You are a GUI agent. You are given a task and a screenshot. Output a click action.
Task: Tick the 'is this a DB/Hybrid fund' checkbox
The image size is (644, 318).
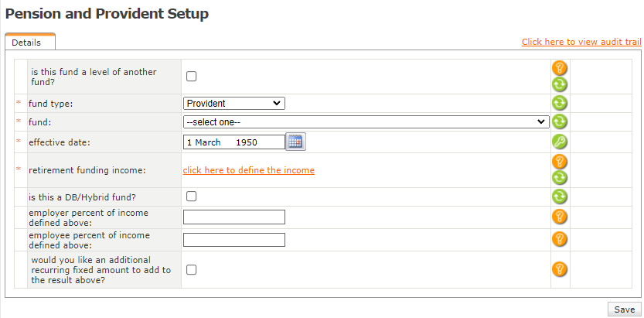point(192,197)
